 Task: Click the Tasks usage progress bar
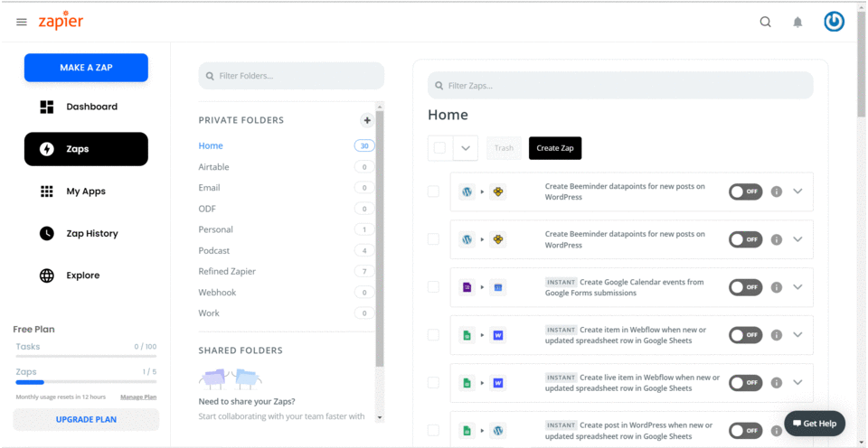[86, 357]
